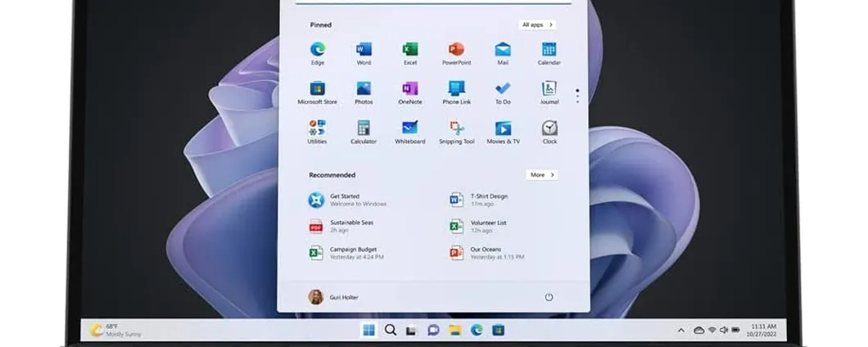Open the Mail app
This screenshot has width=868, height=347.
click(503, 54)
